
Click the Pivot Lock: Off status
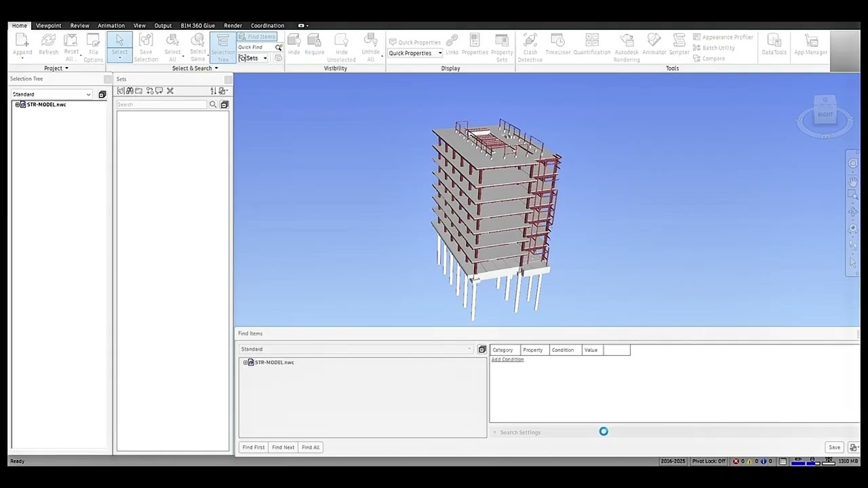point(709,462)
